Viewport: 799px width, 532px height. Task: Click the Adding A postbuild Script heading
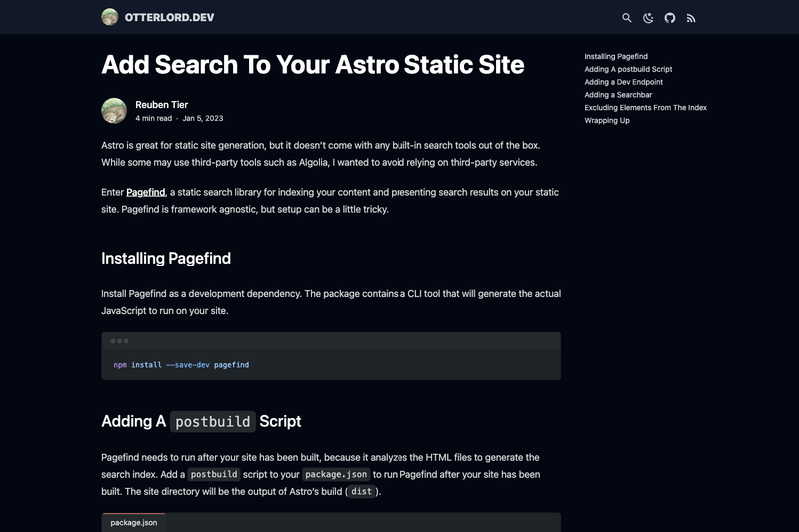[x=201, y=421]
